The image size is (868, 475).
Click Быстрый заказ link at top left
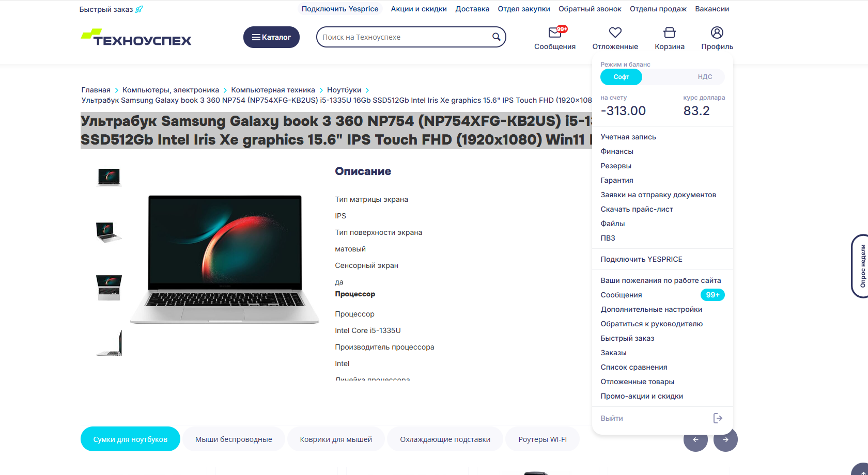pos(106,9)
